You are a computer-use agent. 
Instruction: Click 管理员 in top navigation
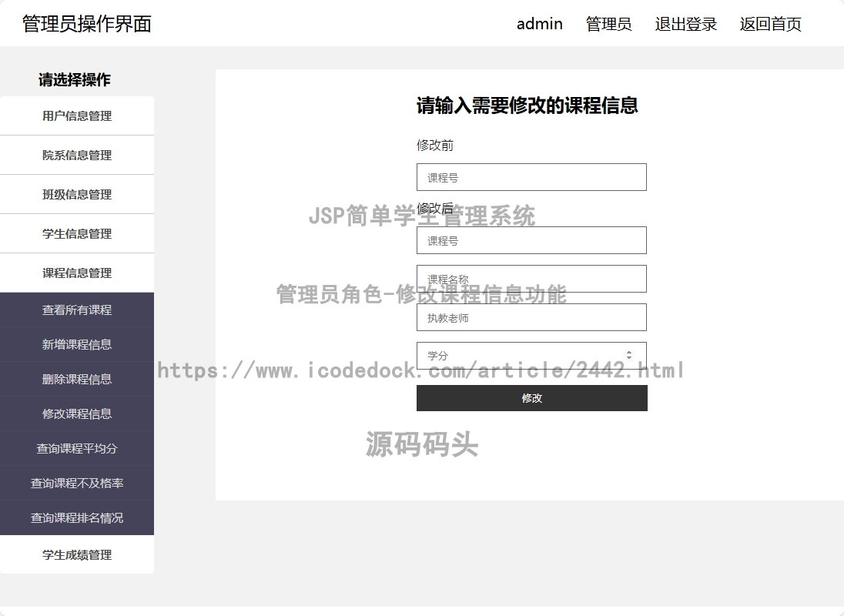click(609, 24)
